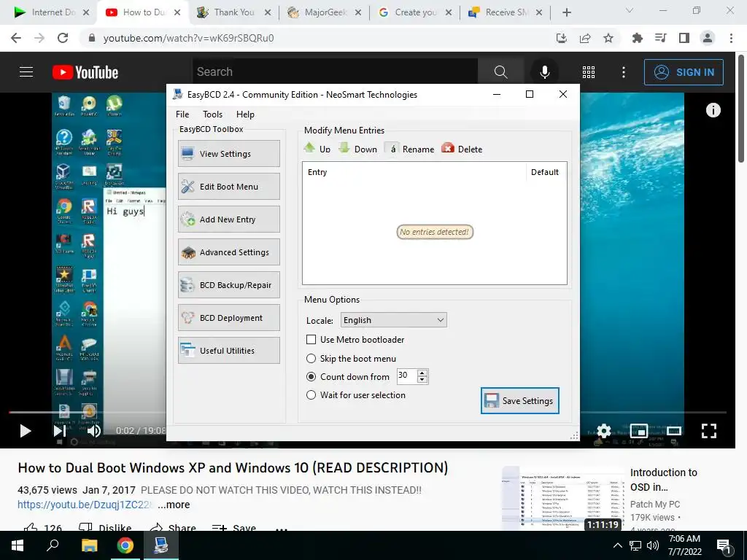Open a new browser tab

[566, 12]
